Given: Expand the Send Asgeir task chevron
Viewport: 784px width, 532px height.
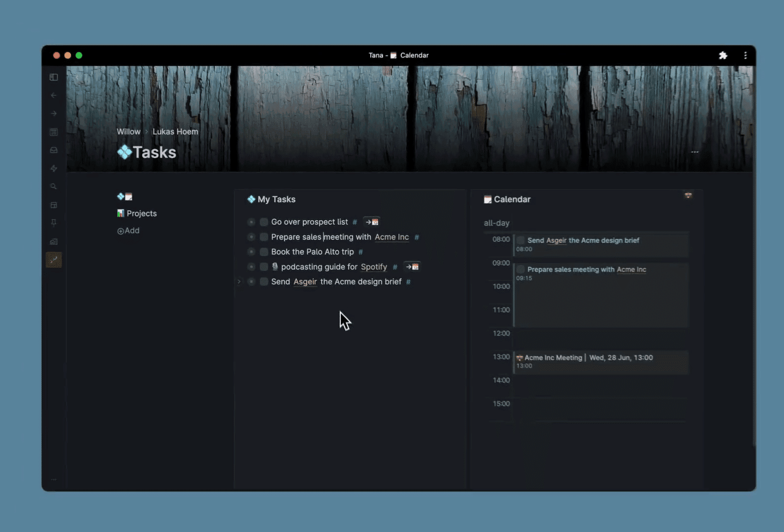Looking at the screenshot, I should click(x=239, y=282).
